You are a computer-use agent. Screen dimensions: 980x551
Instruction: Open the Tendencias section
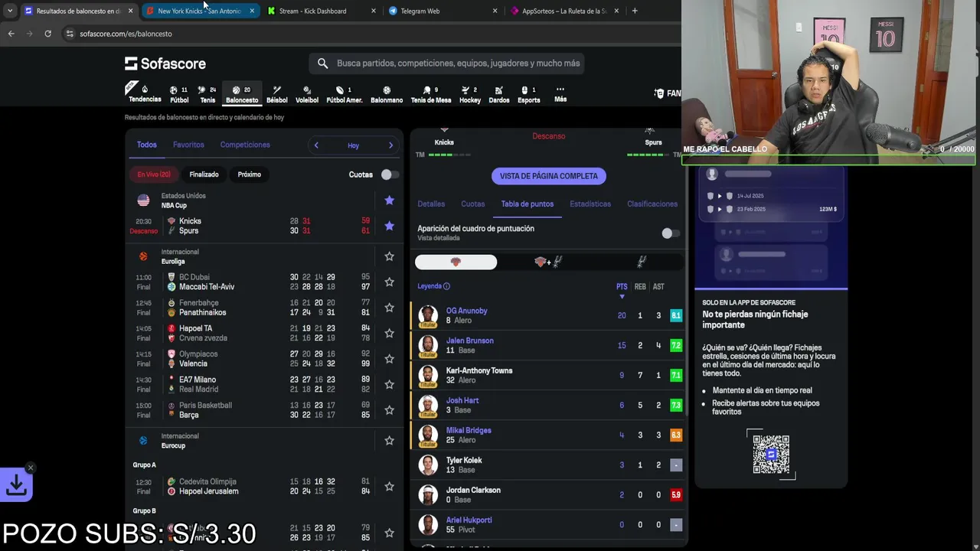click(x=145, y=94)
